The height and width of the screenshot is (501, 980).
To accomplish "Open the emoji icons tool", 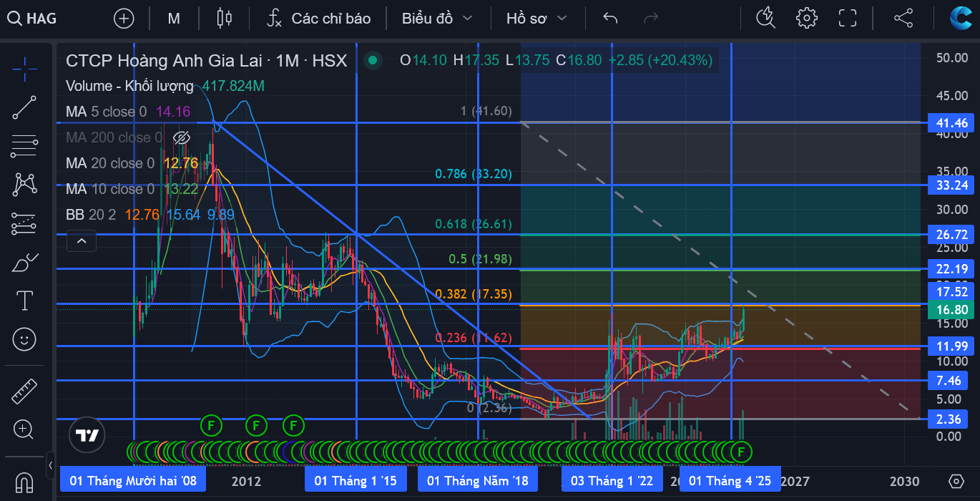I will [24, 339].
